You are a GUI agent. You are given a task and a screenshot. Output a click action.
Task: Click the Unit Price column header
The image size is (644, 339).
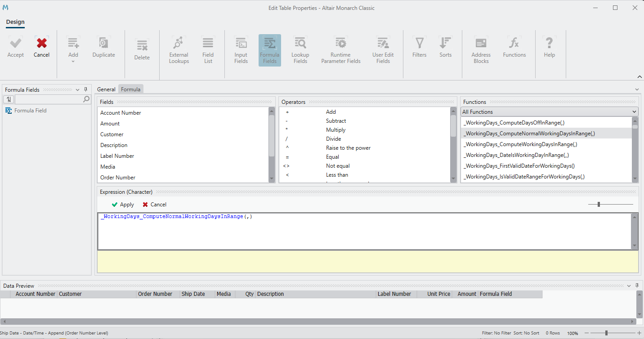tap(438, 294)
